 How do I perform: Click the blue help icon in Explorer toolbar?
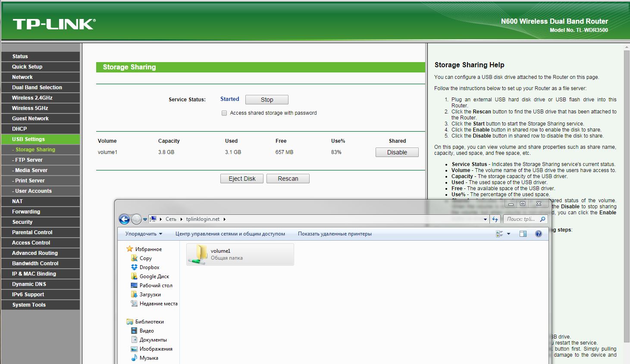pyautogui.click(x=538, y=234)
